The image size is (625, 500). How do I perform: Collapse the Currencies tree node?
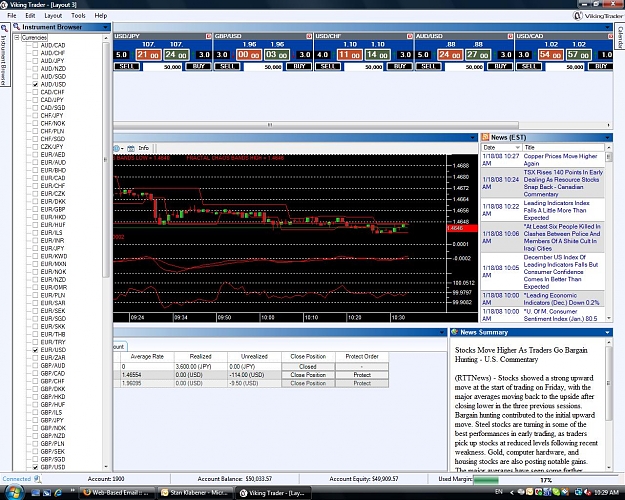tap(17, 37)
